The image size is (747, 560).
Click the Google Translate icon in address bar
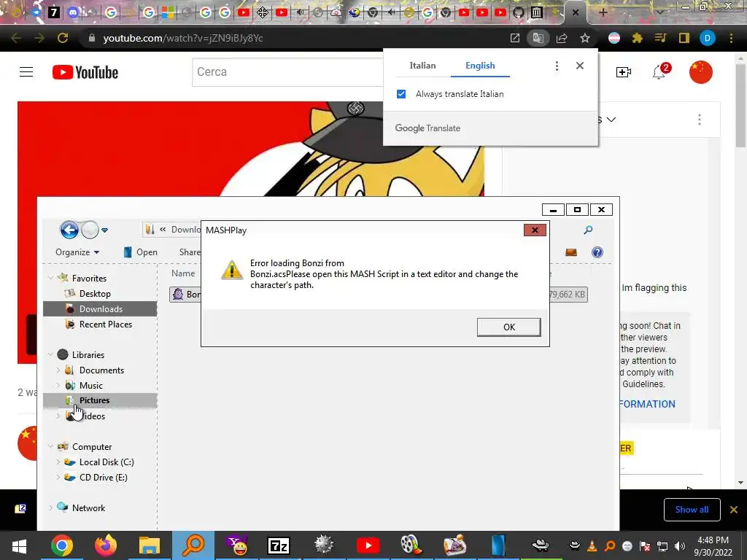[x=538, y=38]
